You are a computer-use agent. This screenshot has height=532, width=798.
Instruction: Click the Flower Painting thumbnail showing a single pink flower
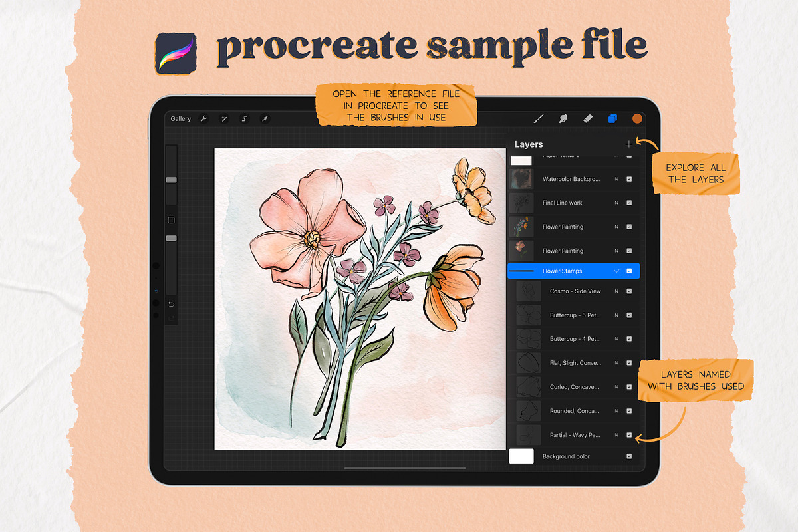521,251
